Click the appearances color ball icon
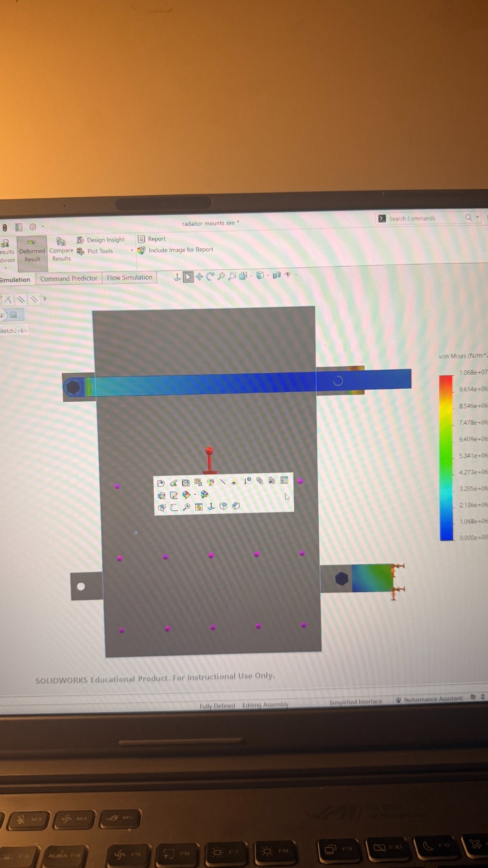This screenshot has width=488, height=868. coord(186,495)
